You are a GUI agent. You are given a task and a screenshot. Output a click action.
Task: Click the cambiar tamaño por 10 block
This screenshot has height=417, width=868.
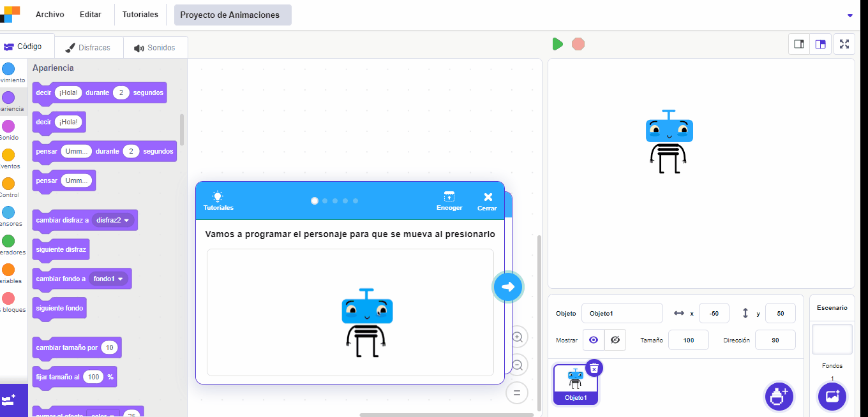click(77, 347)
